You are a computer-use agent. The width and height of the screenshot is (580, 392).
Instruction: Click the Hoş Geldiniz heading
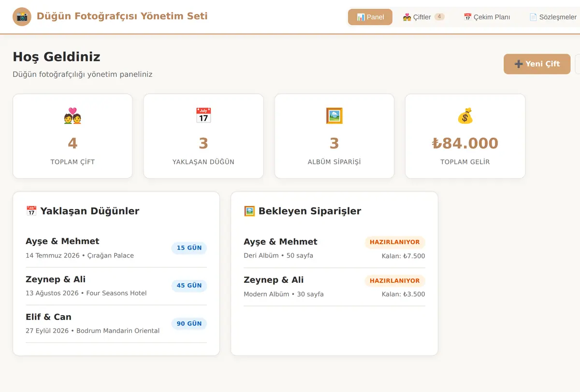click(x=57, y=57)
